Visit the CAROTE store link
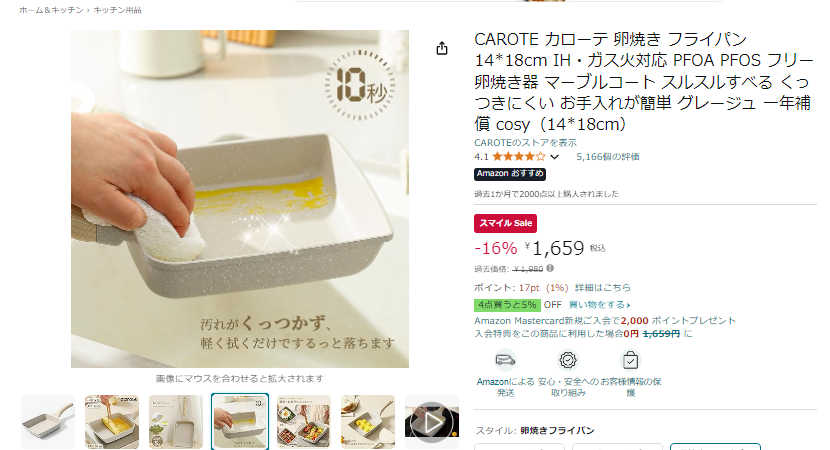Image resolution: width=830 pixels, height=450 pixels. point(525,142)
